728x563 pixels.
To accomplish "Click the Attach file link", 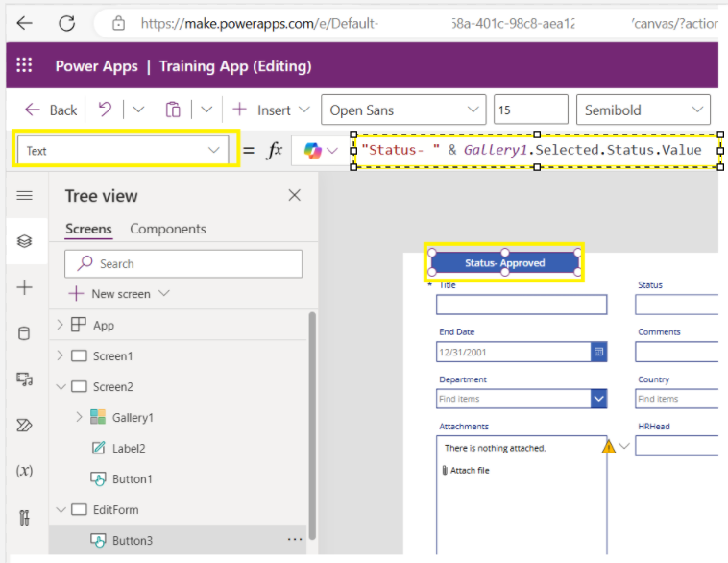I will 470,471.
